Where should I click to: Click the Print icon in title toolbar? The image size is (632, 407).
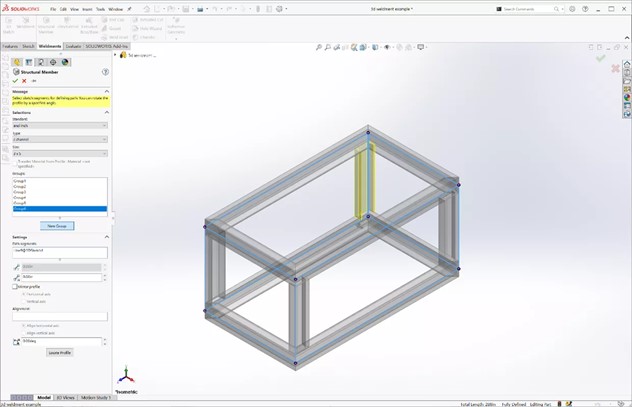[x=200, y=9]
